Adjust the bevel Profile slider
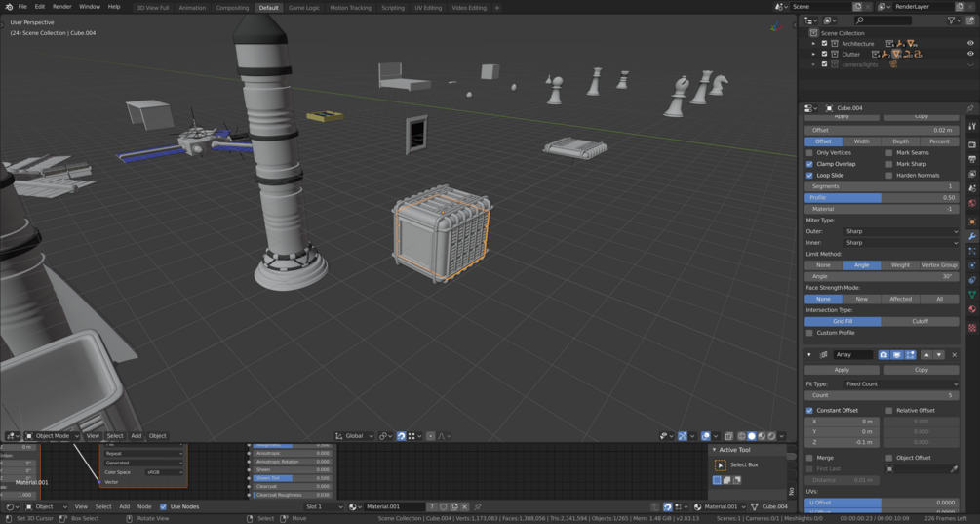980x524 pixels. pos(882,197)
